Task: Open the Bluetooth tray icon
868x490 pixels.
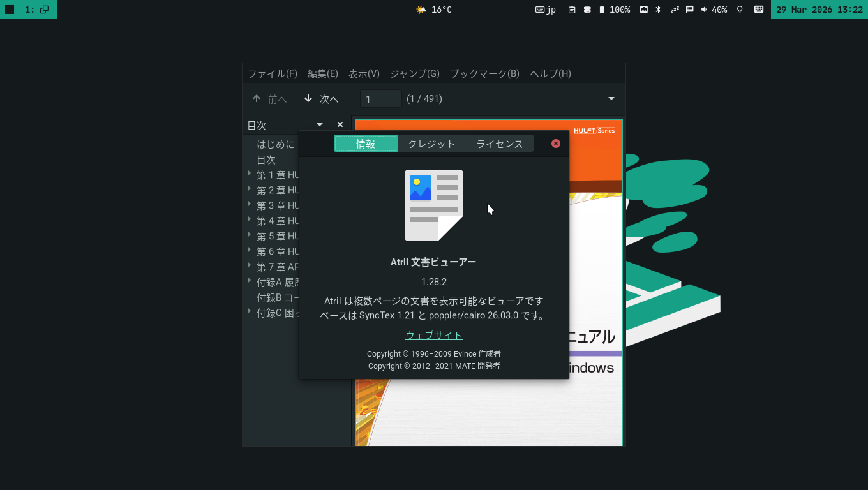Action: pyautogui.click(x=659, y=10)
